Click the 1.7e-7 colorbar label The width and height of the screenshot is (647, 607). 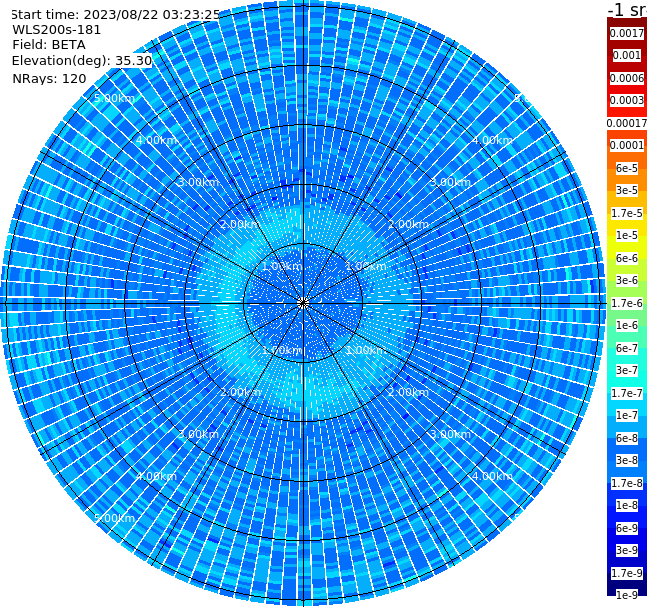[x=627, y=393]
